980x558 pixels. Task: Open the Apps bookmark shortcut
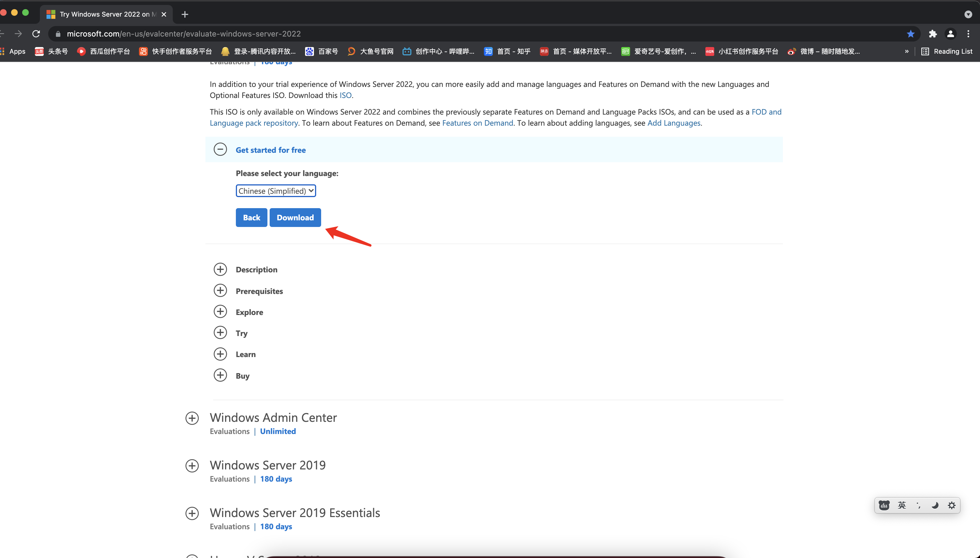[13, 51]
